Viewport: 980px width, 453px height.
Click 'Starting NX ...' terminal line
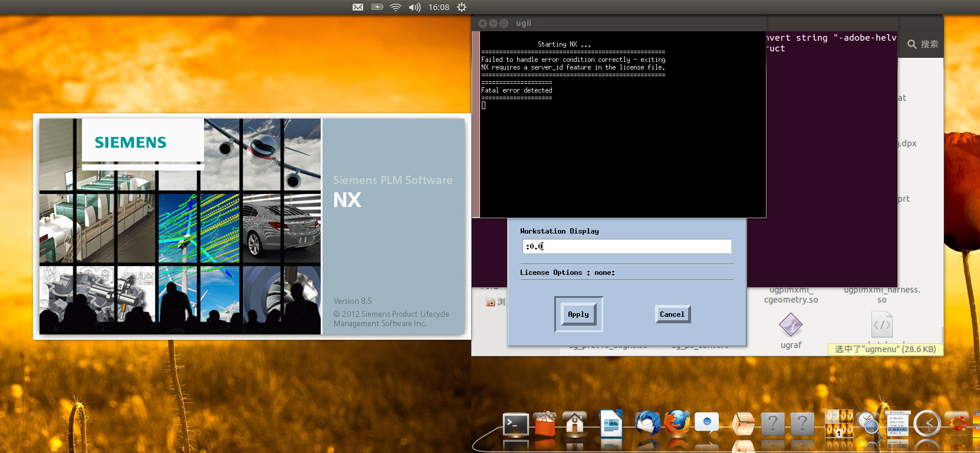pos(564,44)
